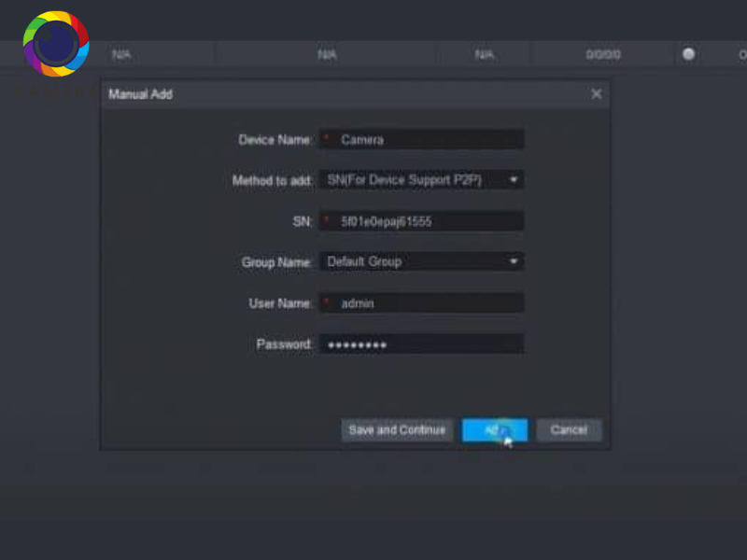Image resolution: width=747 pixels, height=560 pixels.
Task: Cancel the manual add operation
Action: pyautogui.click(x=569, y=430)
